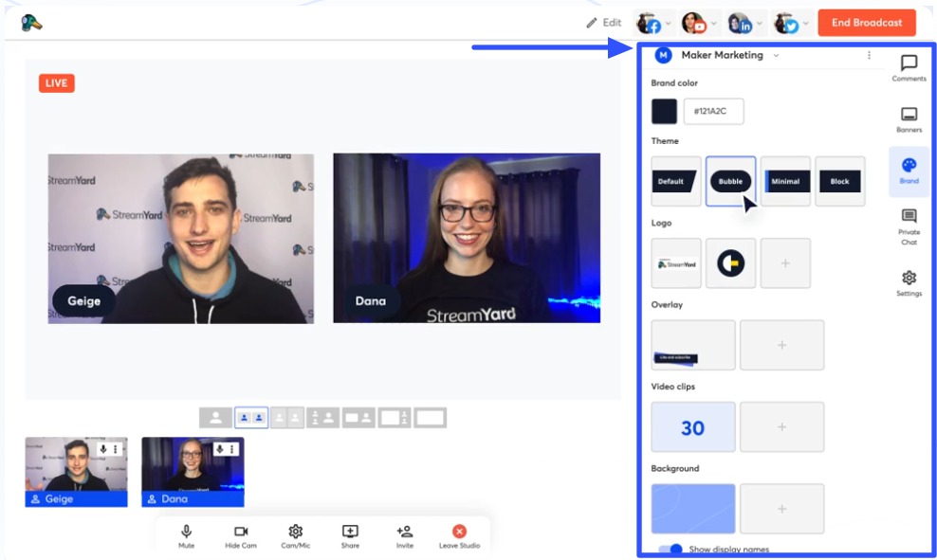Mute Dana's microphone on her thumbnail
937x560 pixels.
(220, 447)
